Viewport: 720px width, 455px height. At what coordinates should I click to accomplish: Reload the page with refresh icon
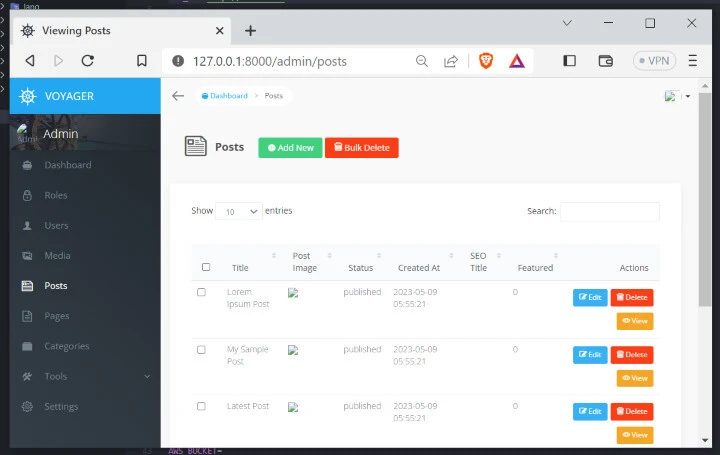tap(88, 61)
